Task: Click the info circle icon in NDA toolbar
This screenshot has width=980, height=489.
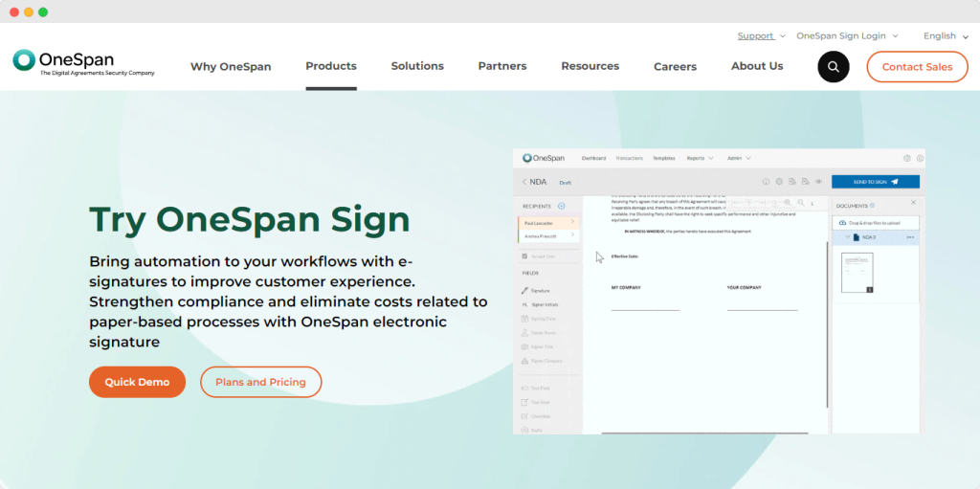Action: pos(766,182)
